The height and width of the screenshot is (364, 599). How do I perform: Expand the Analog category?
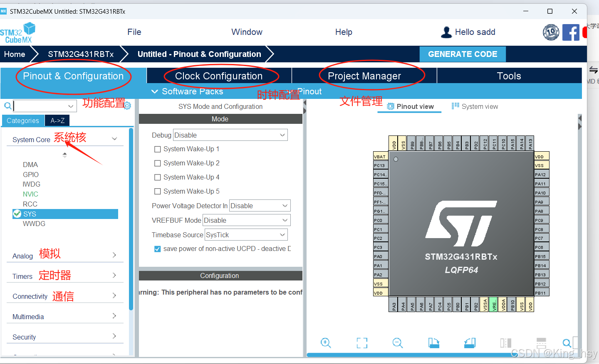114,255
